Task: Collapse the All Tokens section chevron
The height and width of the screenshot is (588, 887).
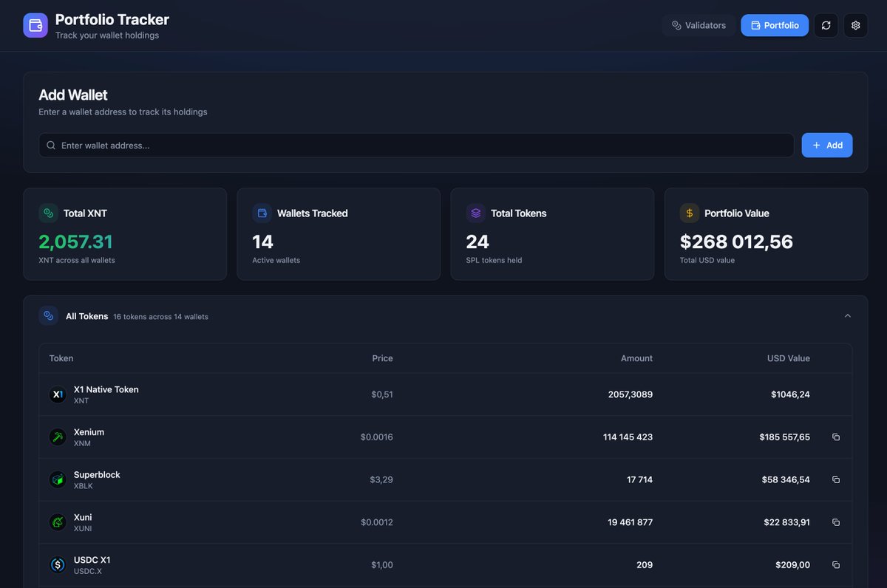Action: coord(848,315)
